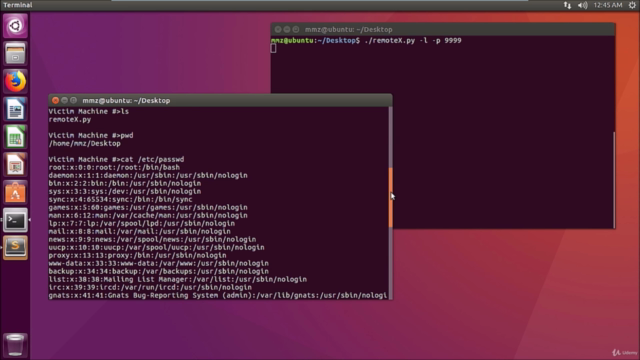This screenshot has width=640, height=360.
Task: Launch Firefox from the dock
Action: tap(15, 81)
